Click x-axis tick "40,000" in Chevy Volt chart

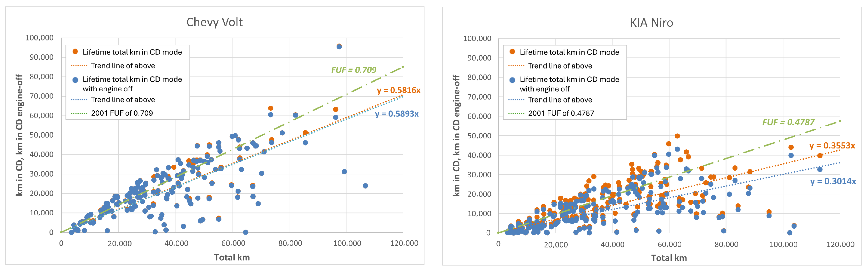coord(176,243)
